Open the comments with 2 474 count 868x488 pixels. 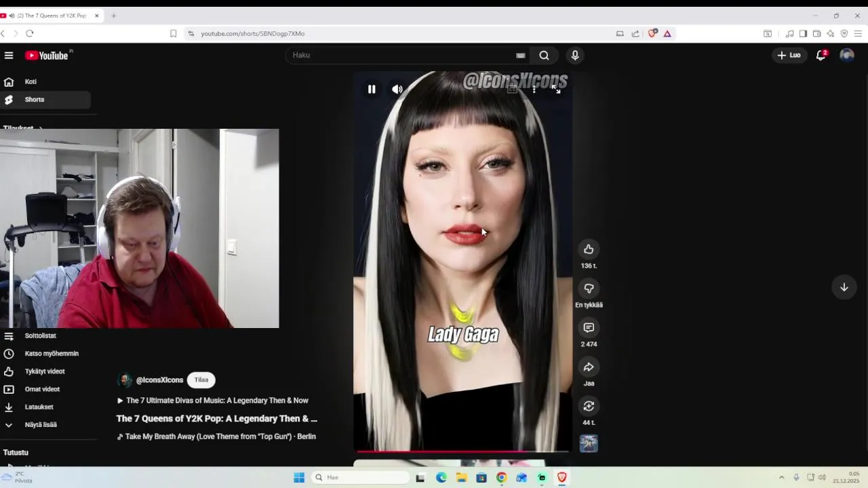click(589, 327)
